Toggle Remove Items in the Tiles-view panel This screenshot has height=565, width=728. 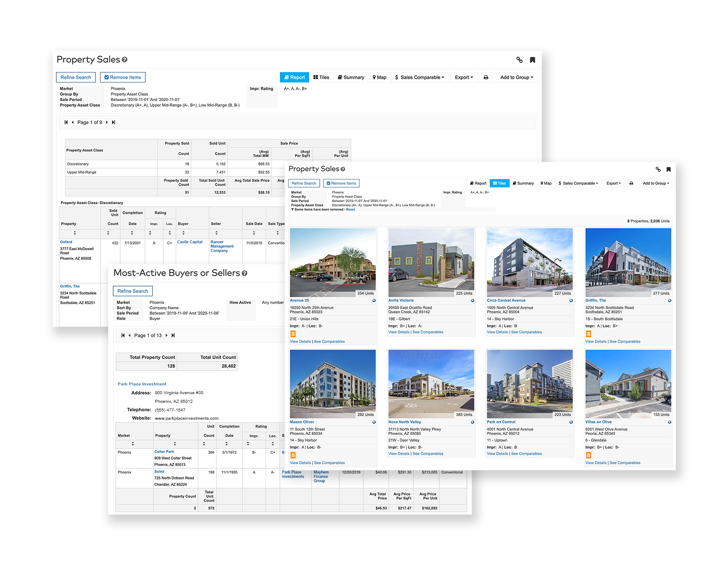click(x=341, y=183)
